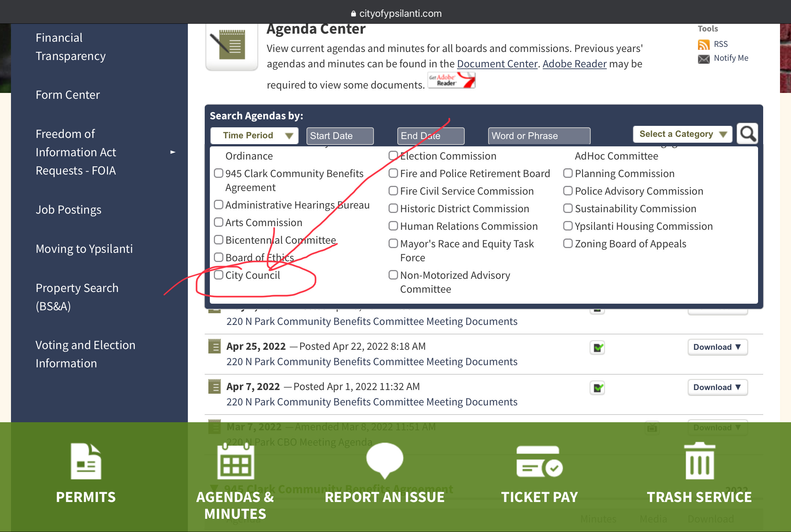Image resolution: width=791 pixels, height=532 pixels.
Task: Click the magnifying glass search icon
Action: (x=747, y=134)
